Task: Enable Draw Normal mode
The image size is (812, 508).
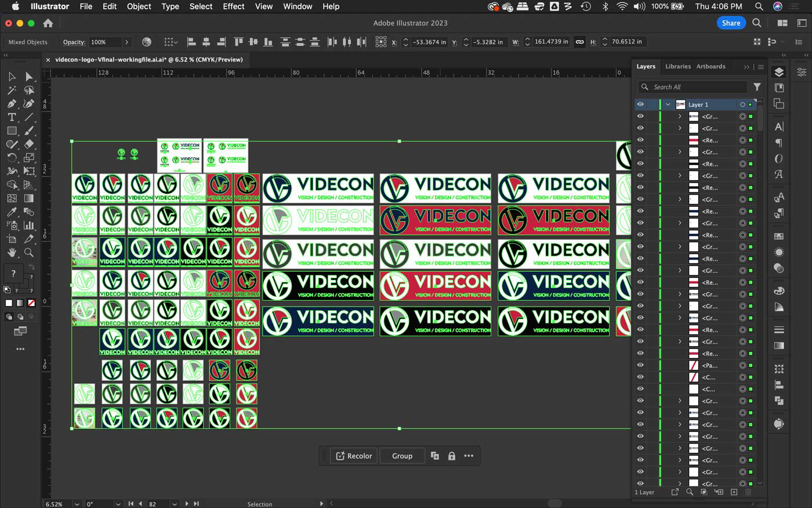Action: click(x=9, y=316)
